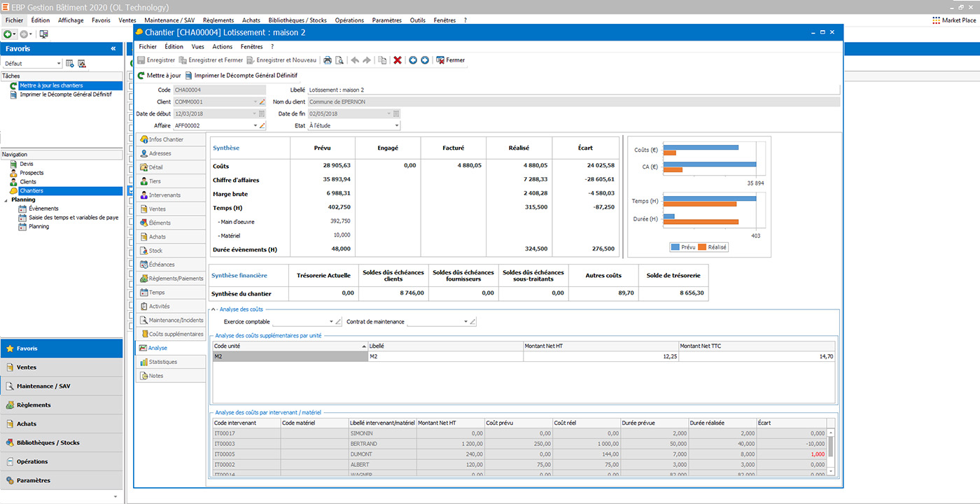Go to next record with blue right arrow
This screenshot has height=504, width=980.
(424, 60)
